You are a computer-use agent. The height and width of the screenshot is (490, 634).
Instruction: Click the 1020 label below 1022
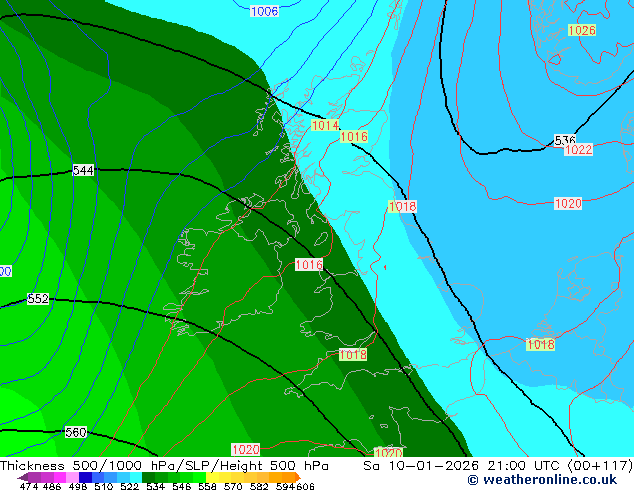point(568,203)
